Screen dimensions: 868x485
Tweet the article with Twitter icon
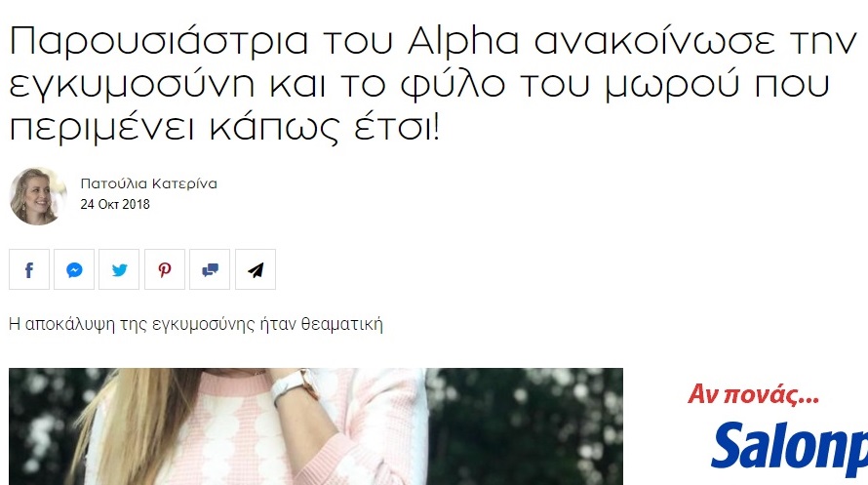click(119, 269)
